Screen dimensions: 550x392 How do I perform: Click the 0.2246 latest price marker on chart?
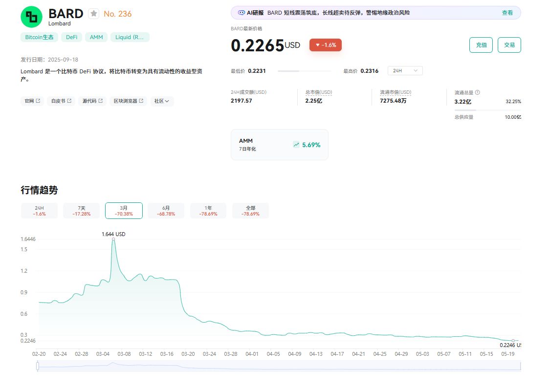click(513, 341)
